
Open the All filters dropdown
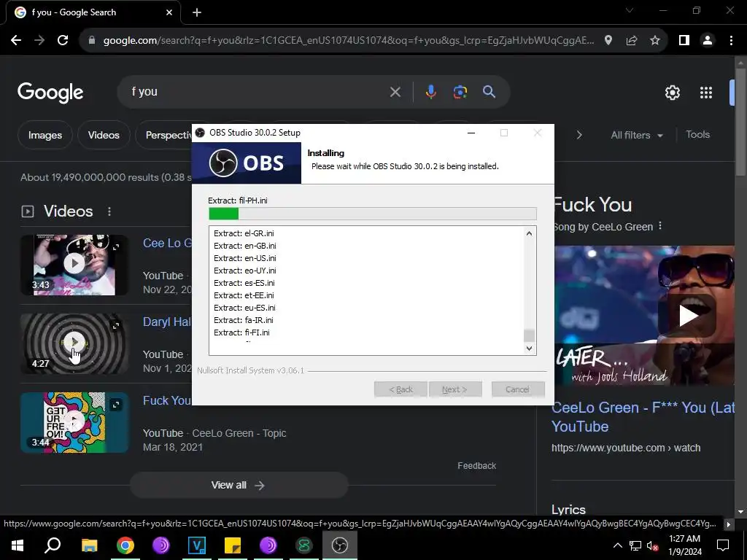(x=636, y=135)
